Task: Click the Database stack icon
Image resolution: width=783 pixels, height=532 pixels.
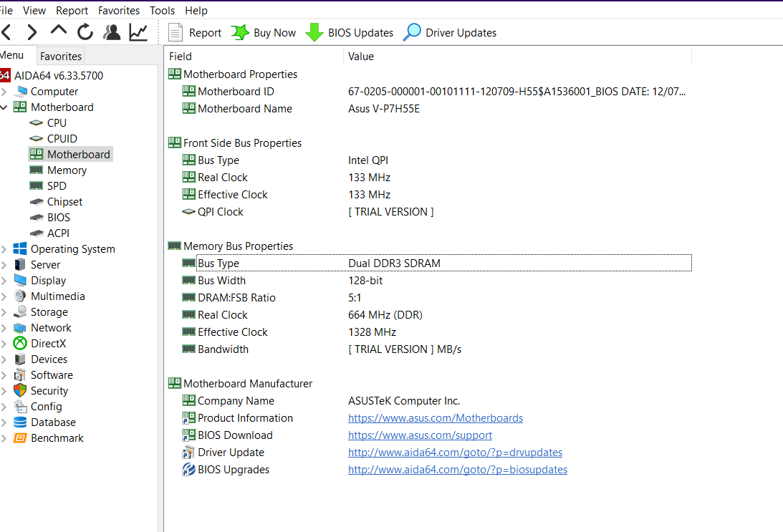Action: click(x=20, y=422)
